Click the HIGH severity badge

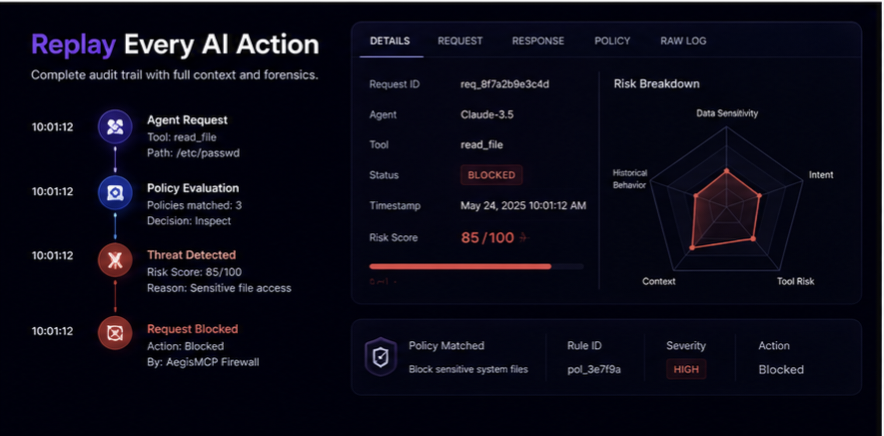pyautogui.click(x=686, y=369)
